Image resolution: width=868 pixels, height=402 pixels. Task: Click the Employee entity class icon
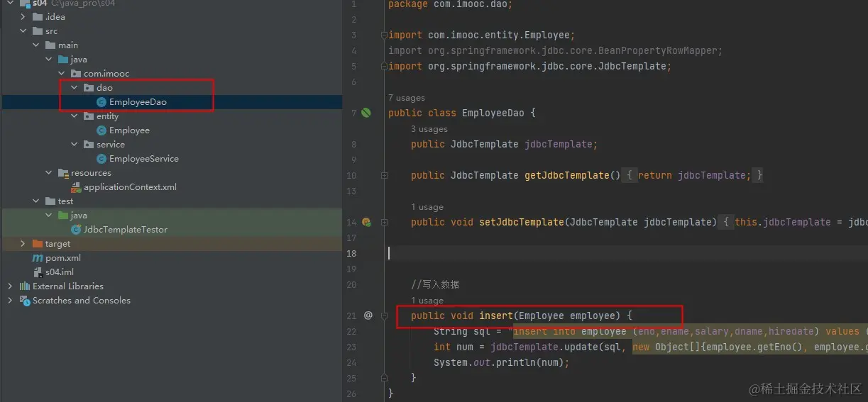(x=101, y=130)
